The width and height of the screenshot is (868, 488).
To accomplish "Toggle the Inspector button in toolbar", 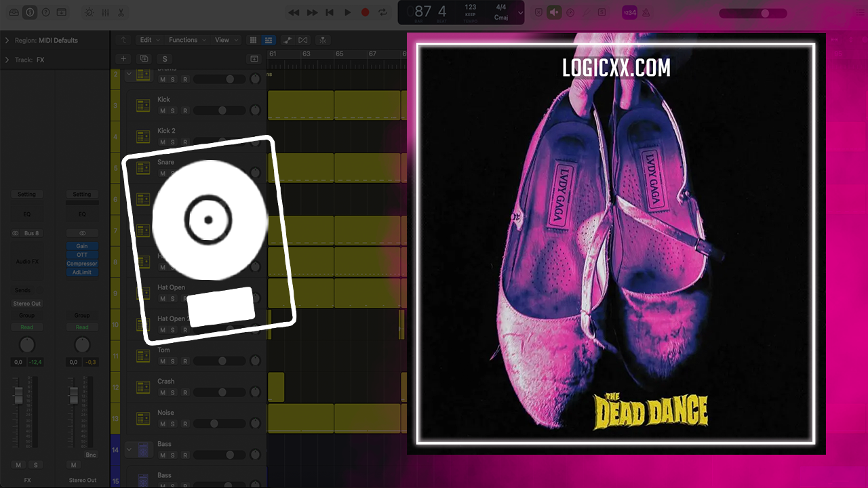I will (x=29, y=12).
